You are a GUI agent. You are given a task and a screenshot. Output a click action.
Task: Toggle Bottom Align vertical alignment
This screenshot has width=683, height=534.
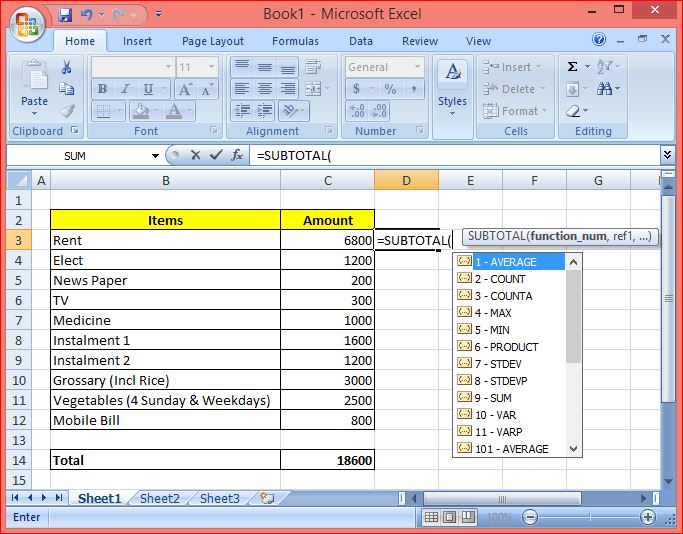287,67
